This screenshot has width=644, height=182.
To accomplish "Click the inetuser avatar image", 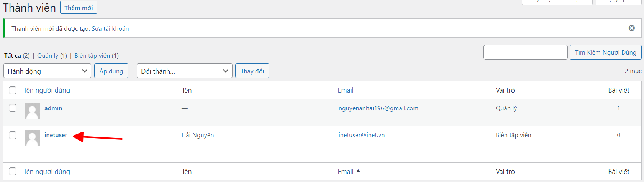I will click(x=32, y=138).
